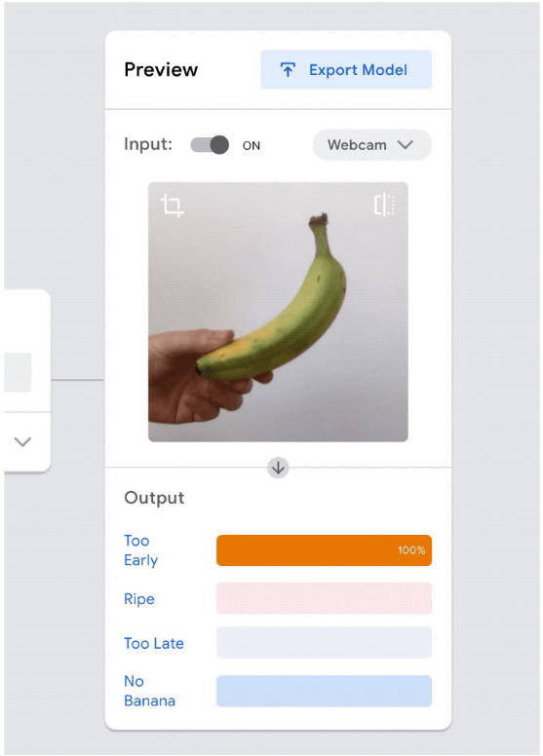This screenshot has width=543, height=756.
Task: Toggle the Input switch off
Action: [x=210, y=144]
